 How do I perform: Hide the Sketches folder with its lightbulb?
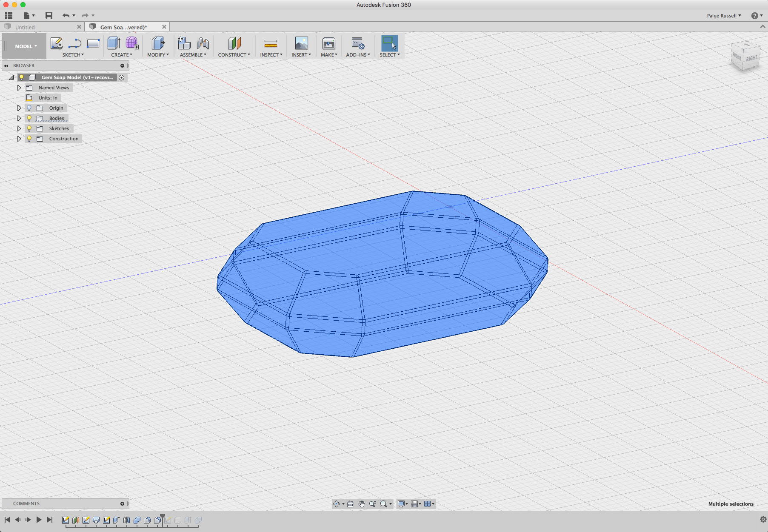[29, 128]
